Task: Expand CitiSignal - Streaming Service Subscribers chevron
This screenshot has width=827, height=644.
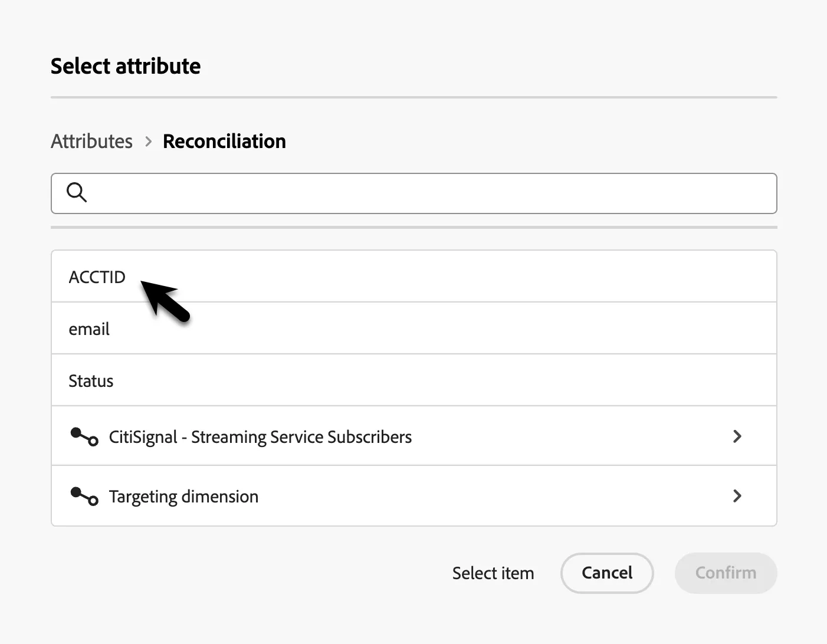Action: [737, 436]
